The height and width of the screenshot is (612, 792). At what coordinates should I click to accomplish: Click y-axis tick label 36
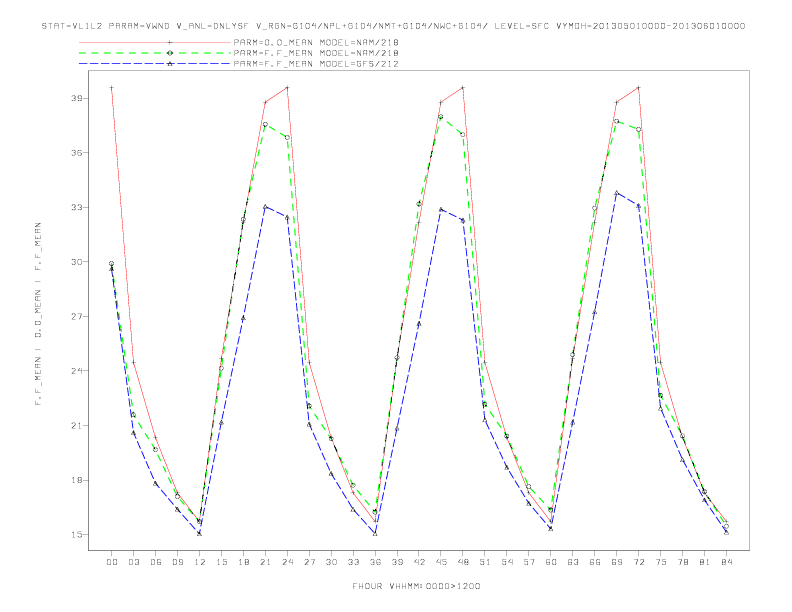(x=77, y=153)
